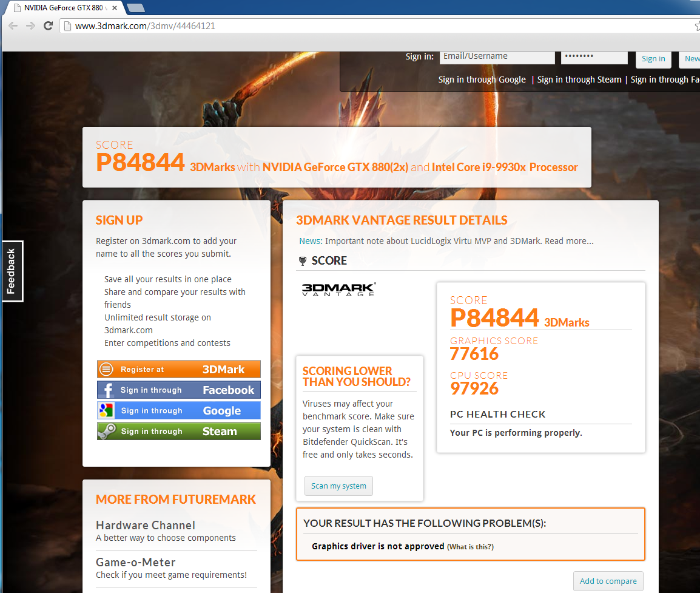Click PC HEALTH CHECK heading
The image size is (700, 593).
click(498, 415)
